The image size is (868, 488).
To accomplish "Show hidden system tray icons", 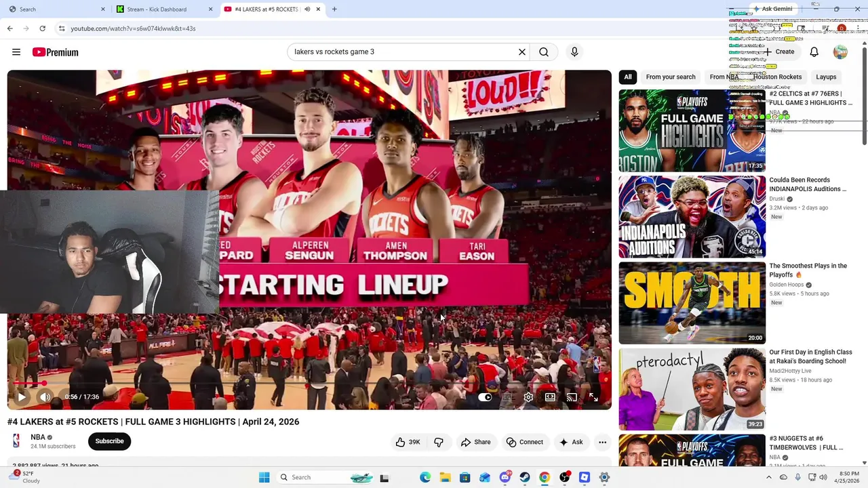I will coord(769,477).
